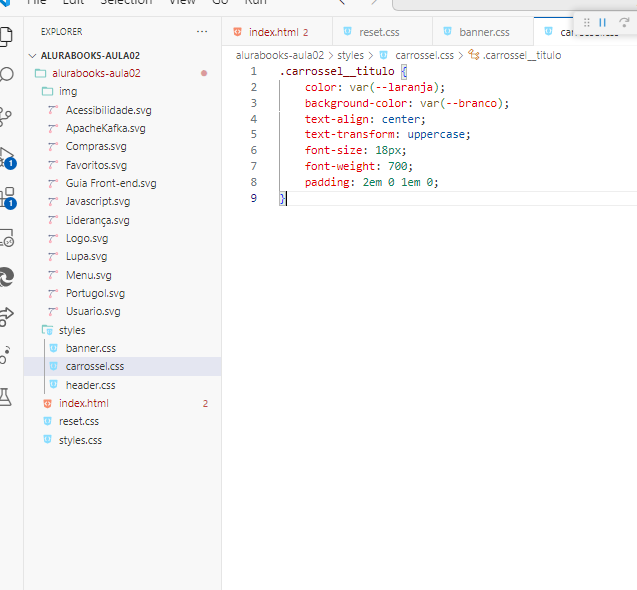637x590 pixels.
Task: Select carrossel.css in the explorer tree
Action: pyautogui.click(x=122, y=367)
